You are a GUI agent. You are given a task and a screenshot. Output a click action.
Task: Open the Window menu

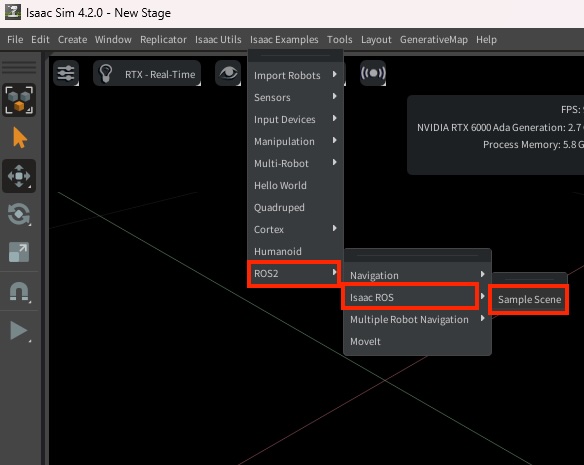point(113,39)
